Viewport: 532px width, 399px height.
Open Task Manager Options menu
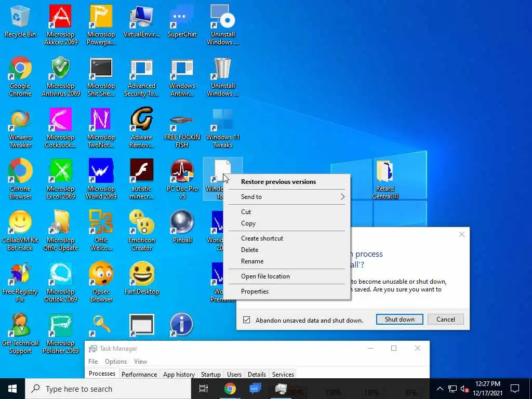[116, 362]
